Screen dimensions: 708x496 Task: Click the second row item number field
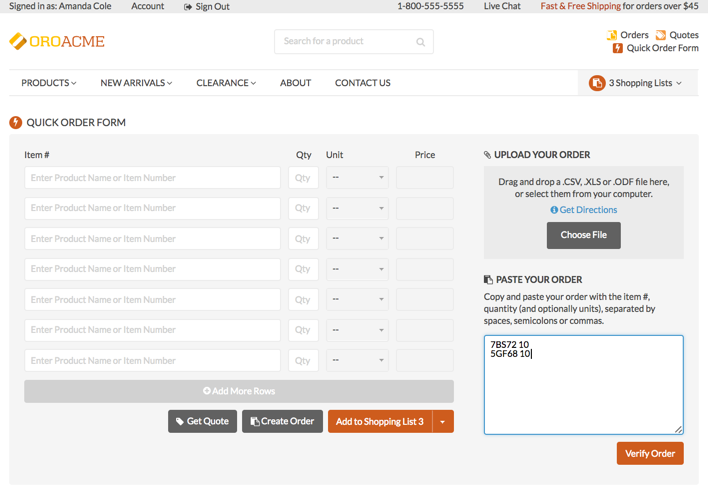(x=152, y=208)
